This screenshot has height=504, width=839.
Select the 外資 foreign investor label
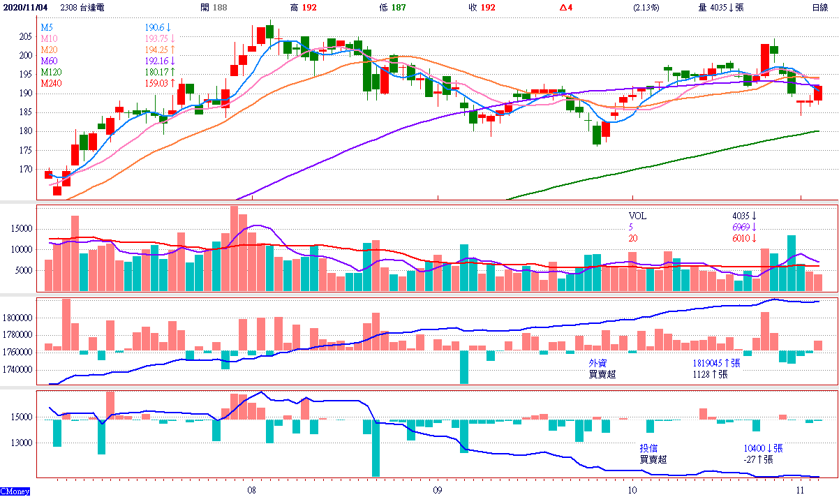point(597,363)
